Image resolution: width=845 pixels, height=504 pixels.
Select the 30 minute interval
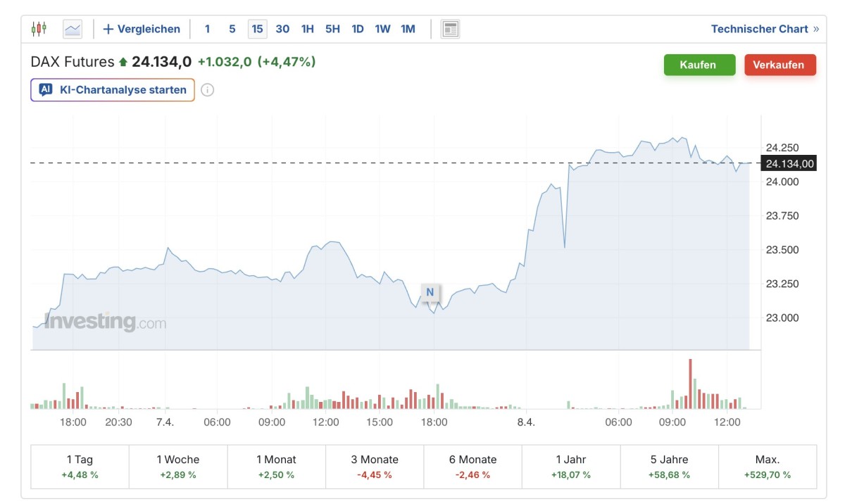click(x=282, y=29)
